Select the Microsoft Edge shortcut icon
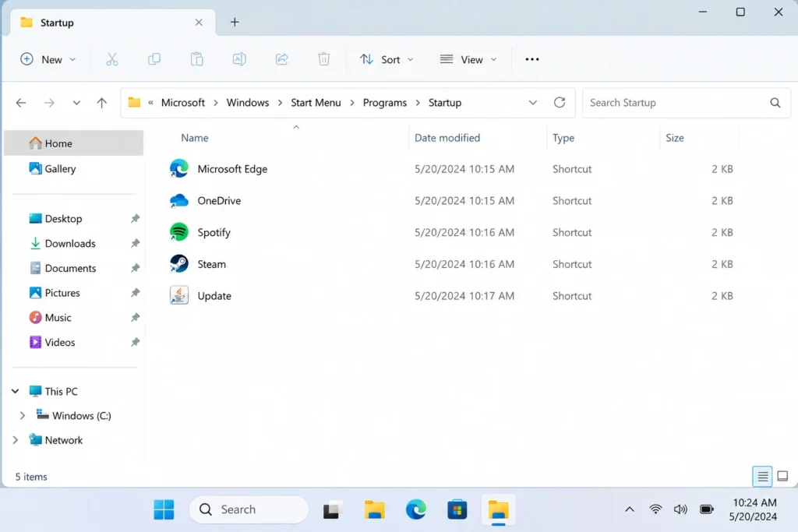Image resolution: width=798 pixels, height=532 pixels. (179, 169)
